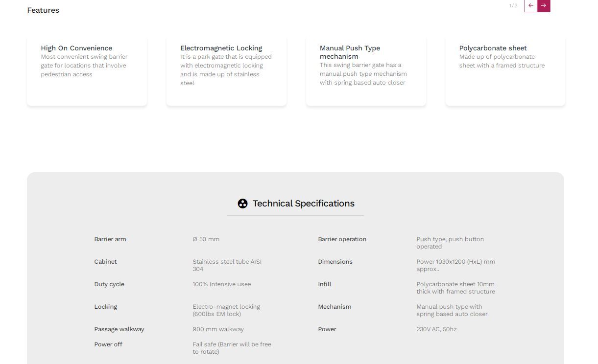
Task: Select the Dimensions specification label
Action: tap(335, 262)
